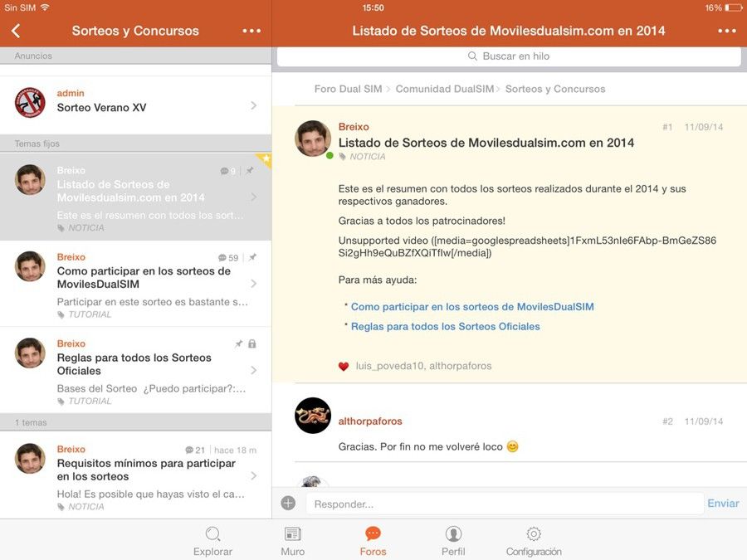The image size is (747, 560).
Task: Tap the back arrow in Sorteos y Concursos header
Action: click(16, 31)
